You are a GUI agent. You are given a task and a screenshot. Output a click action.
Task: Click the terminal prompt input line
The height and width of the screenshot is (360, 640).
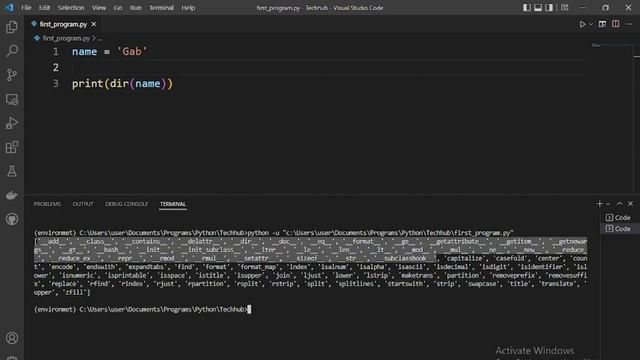pyautogui.click(x=142, y=309)
